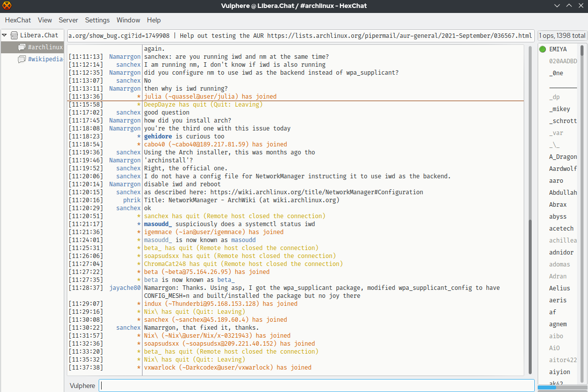Click the #archlinux channel chat icon
This screenshot has height=392, width=588.
(22, 47)
